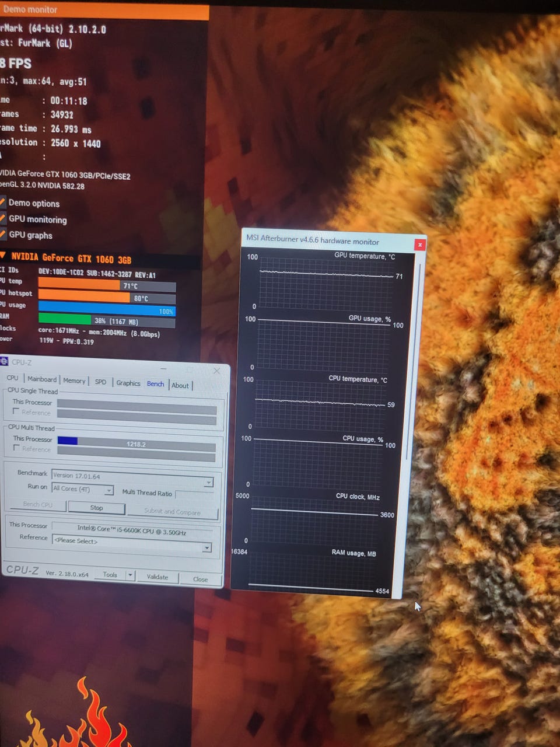Click the 'DEV:10DE-1C02' device ID text
Image resolution: width=560 pixels, height=747 pixels.
pyautogui.click(x=61, y=272)
